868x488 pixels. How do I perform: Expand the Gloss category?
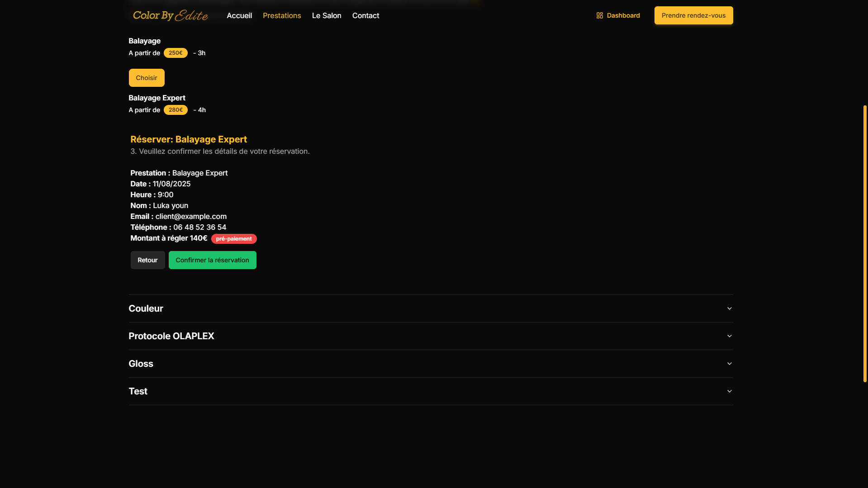[x=141, y=364]
